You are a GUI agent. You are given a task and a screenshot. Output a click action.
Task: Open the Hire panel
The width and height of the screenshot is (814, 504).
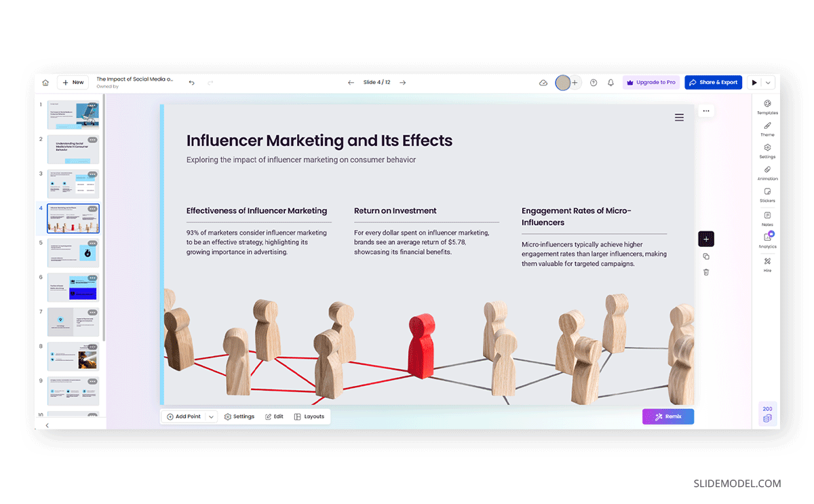point(767,264)
